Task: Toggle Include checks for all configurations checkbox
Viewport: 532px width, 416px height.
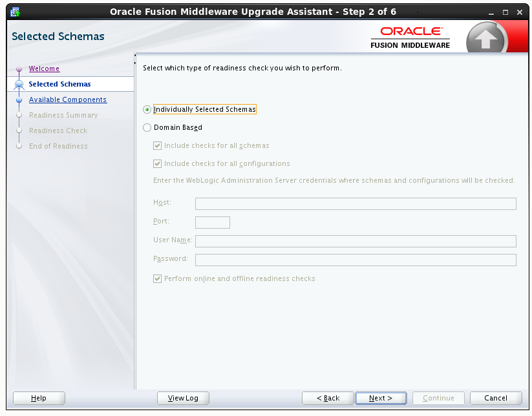Action: coord(157,164)
